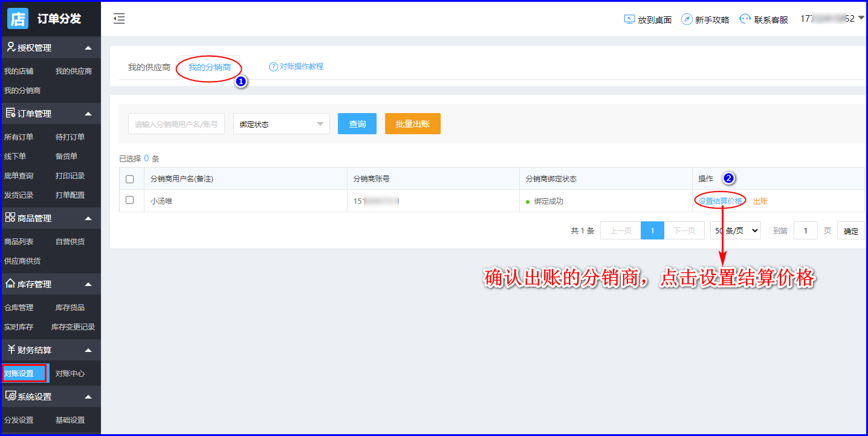Click the 联系客服 headset icon

click(x=745, y=19)
